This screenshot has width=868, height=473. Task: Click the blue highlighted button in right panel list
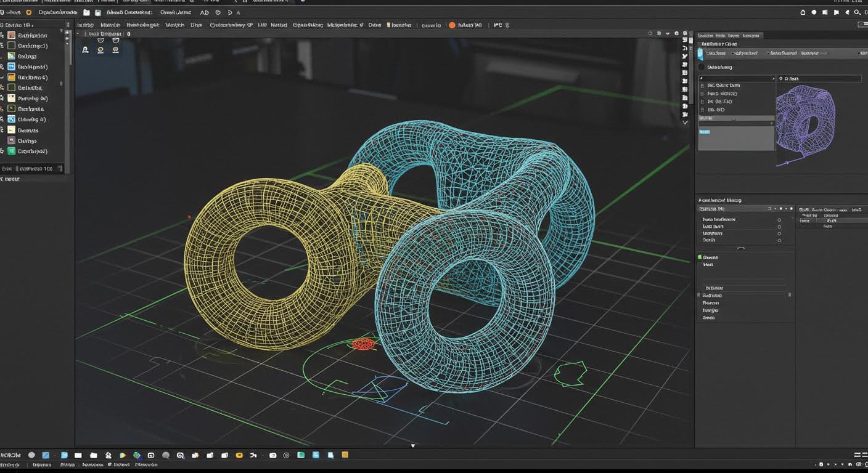click(704, 132)
